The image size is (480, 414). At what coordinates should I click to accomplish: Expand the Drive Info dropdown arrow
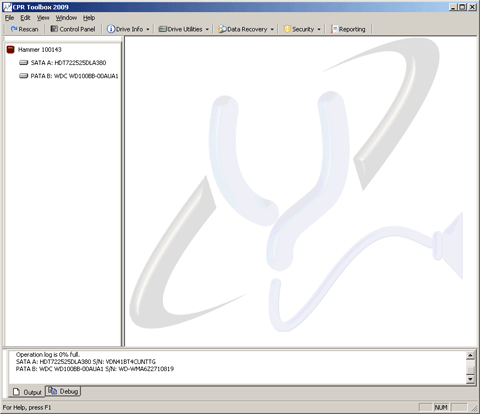click(x=148, y=29)
